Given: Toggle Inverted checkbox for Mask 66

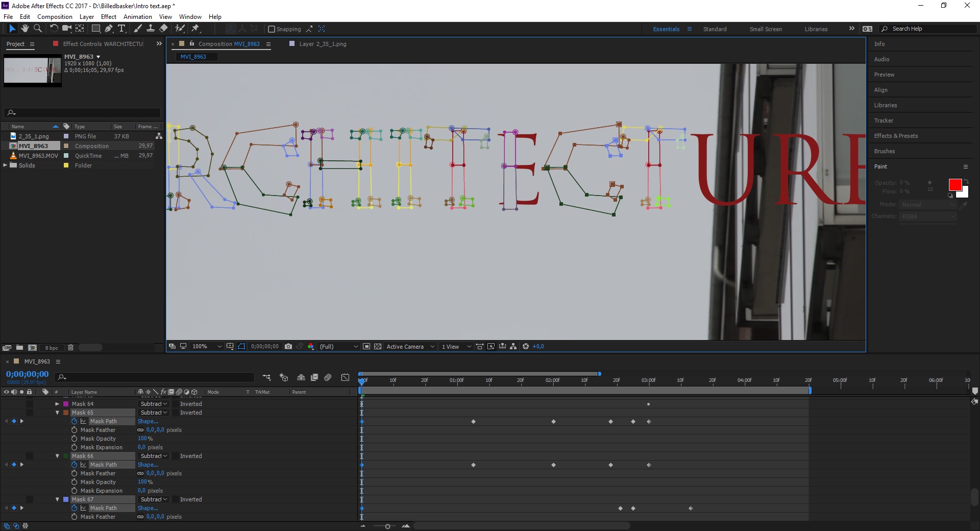Looking at the screenshot, I should click(x=175, y=456).
